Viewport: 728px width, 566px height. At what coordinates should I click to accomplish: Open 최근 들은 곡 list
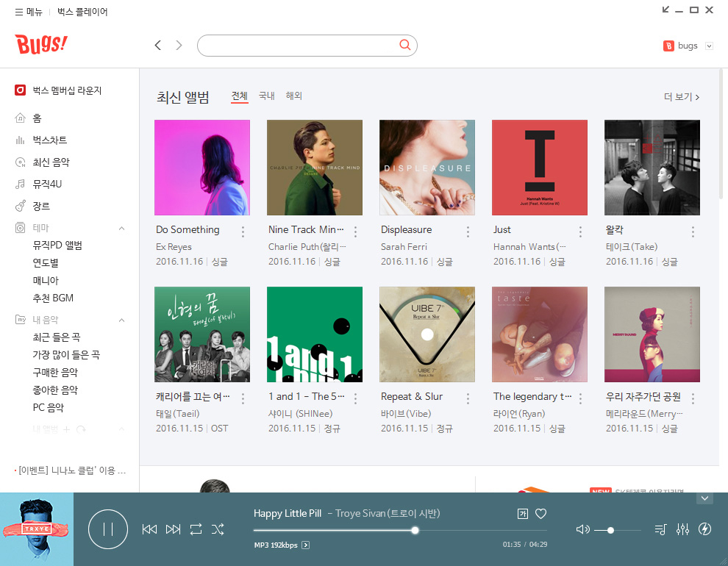[56, 337]
